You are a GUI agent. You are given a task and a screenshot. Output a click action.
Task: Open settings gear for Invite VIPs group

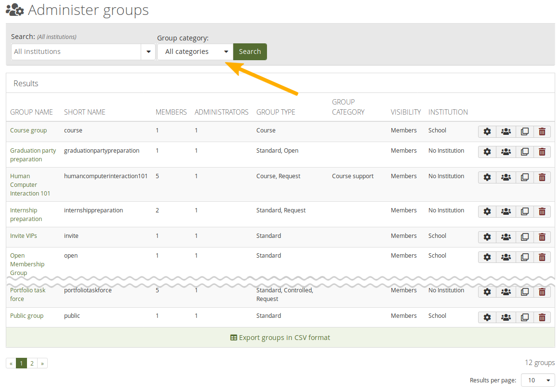[x=487, y=237]
